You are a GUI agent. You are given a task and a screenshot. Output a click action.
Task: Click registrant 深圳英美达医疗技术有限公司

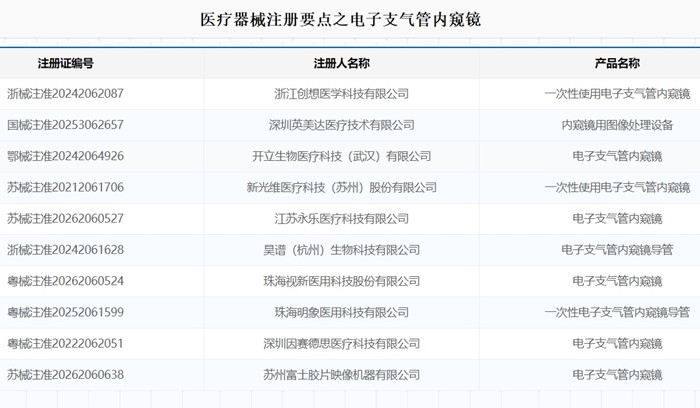coord(342,125)
